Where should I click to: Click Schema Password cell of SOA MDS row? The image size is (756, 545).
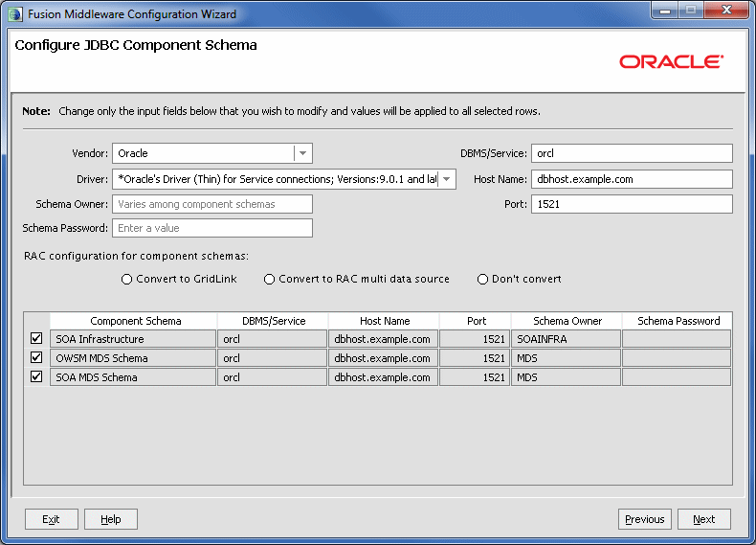pyautogui.click(x=677, y=377)
